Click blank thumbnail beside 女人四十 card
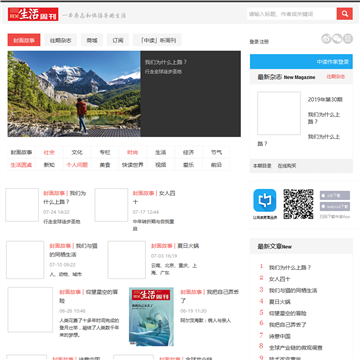This screenshot has width=360, height=360. (x=111, y=205)
